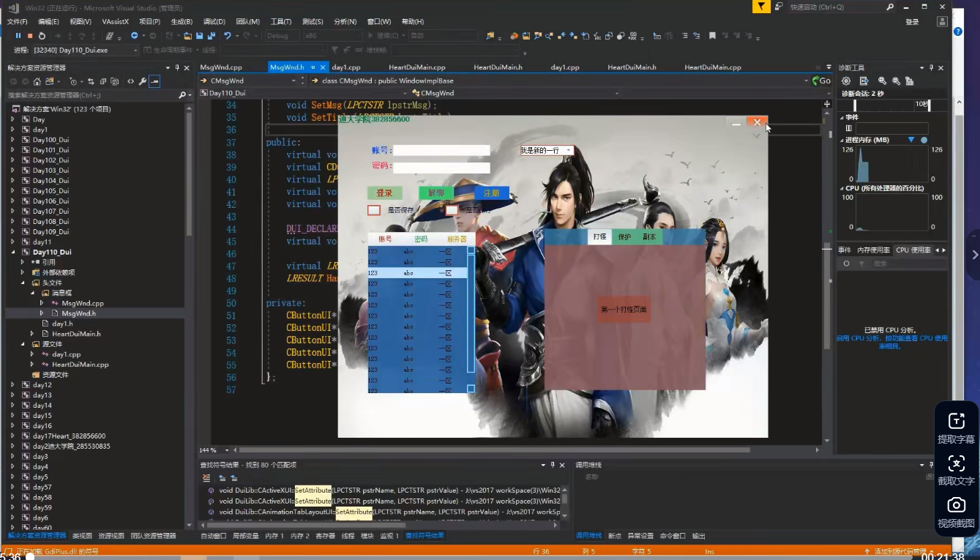980x560 pixels.
Task: Open Solution Explorer properties wrench
Action: (142, 81)
